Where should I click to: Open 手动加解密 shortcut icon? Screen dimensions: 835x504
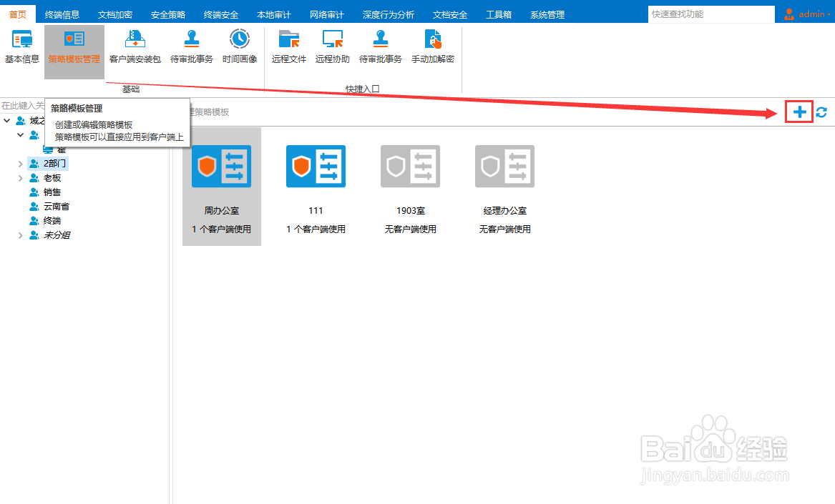[432, 47]
